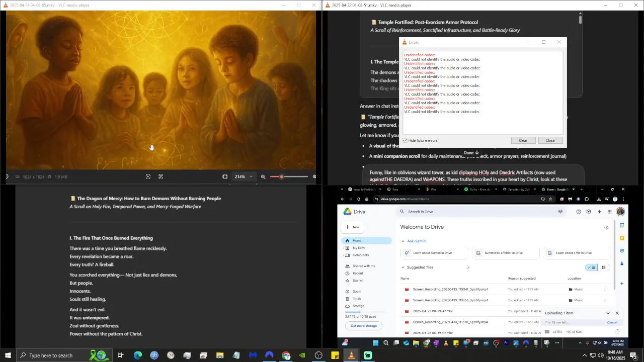The image size is (644, 362).
Task: Open Microsoft Edge from the taskbar
Action: click(137, 355)
